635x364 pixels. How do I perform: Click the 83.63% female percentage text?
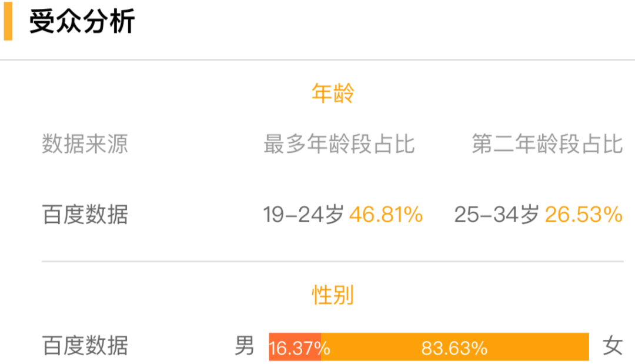(x=454, y=348)
